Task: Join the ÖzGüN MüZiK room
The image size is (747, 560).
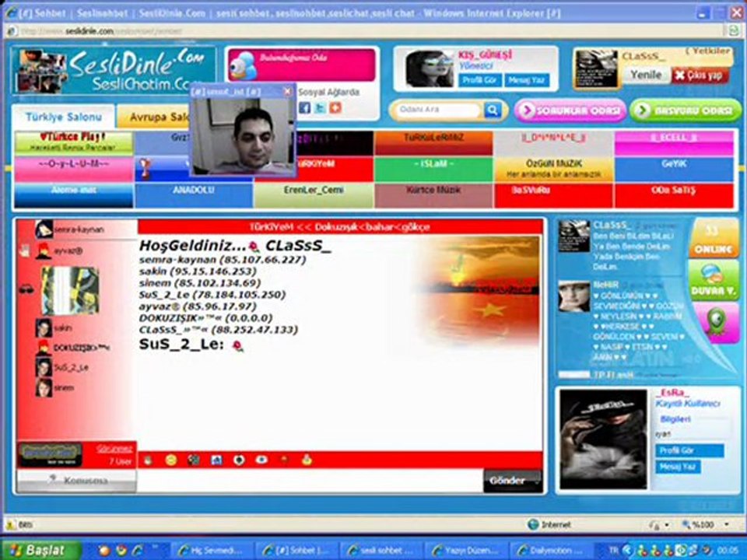Action: tap(553, 170)
